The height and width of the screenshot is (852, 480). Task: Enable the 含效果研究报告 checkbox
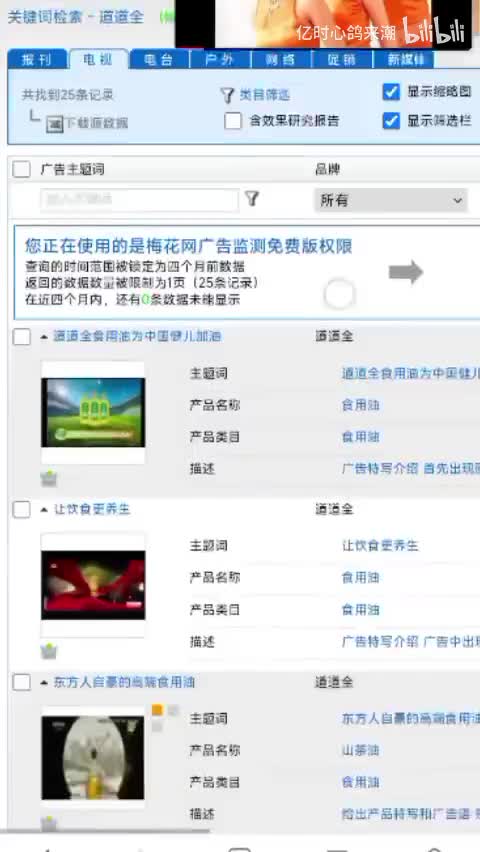(233, 121)
